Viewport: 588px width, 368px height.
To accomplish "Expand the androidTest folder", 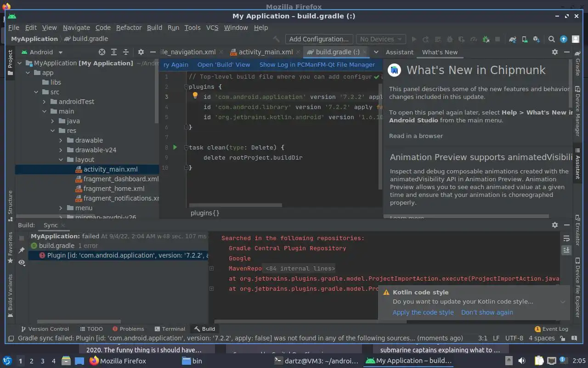I will (x=45, y=102).
